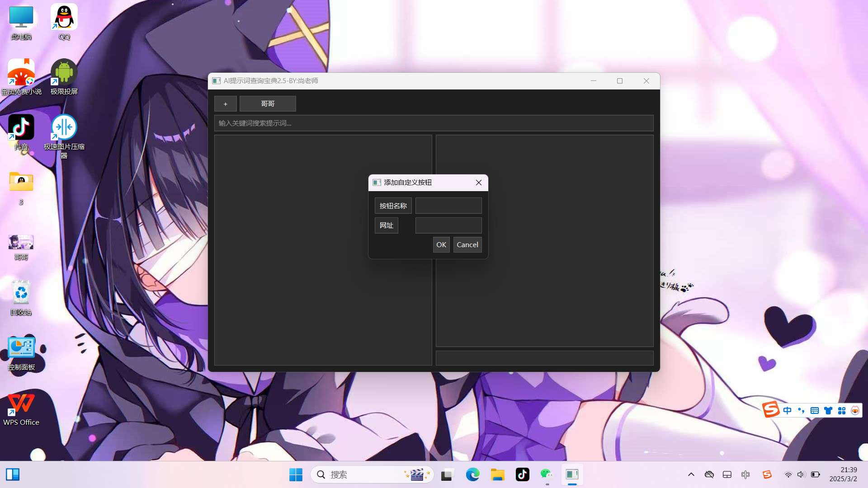868x488 pixels.
Task: Click the + add button
Action: pos(226,104)
